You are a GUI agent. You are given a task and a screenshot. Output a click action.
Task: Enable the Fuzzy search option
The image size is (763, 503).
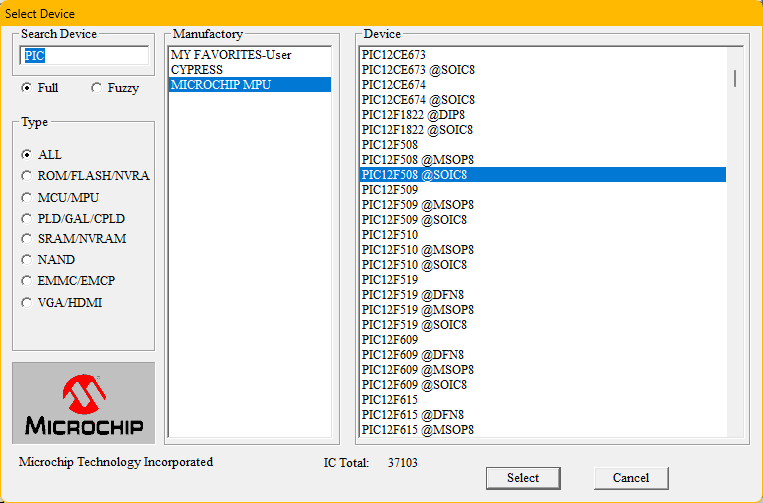pyautogui.click(x=96, y=88)
